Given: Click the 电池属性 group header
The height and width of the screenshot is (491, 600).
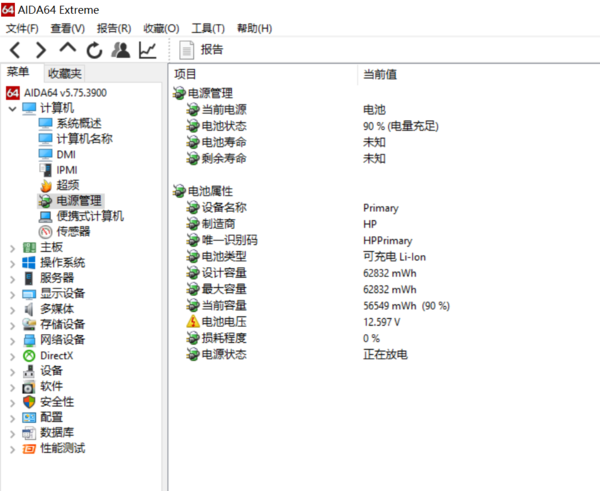Looking at the screenshot, I should pyautogui.click(x=210, y=191).
